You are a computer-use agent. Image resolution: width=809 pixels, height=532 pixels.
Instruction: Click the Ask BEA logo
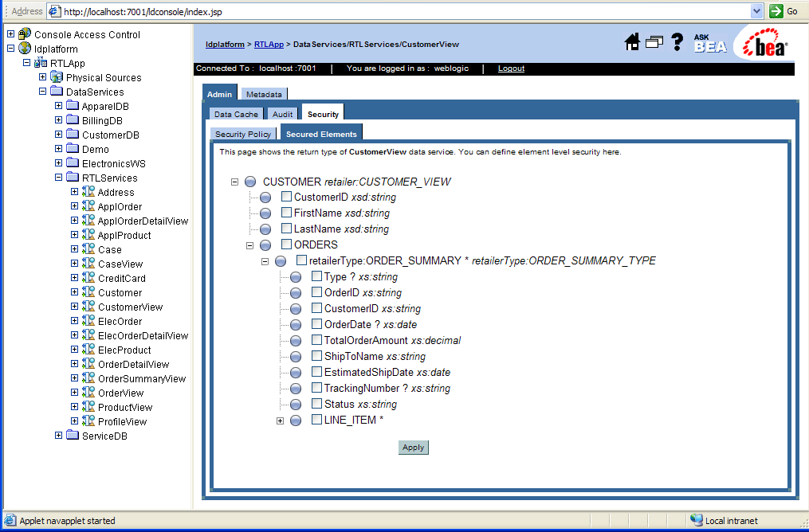tap(710, 43)
